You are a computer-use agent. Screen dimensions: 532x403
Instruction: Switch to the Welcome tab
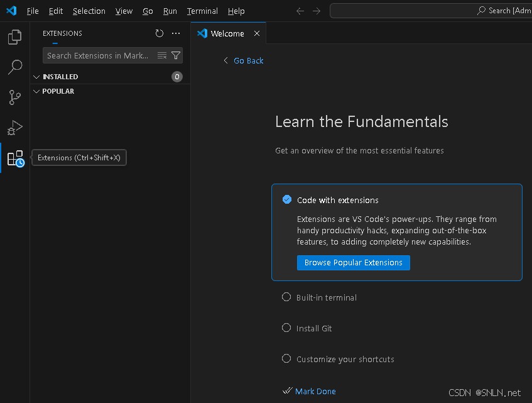[x=227, y=33]
